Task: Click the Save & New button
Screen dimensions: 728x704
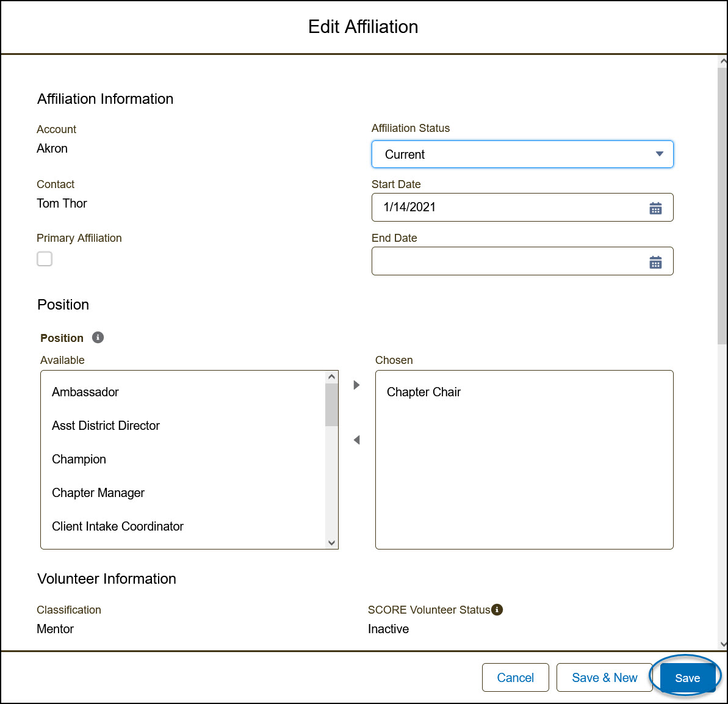Action: click(x=604, y=678)
